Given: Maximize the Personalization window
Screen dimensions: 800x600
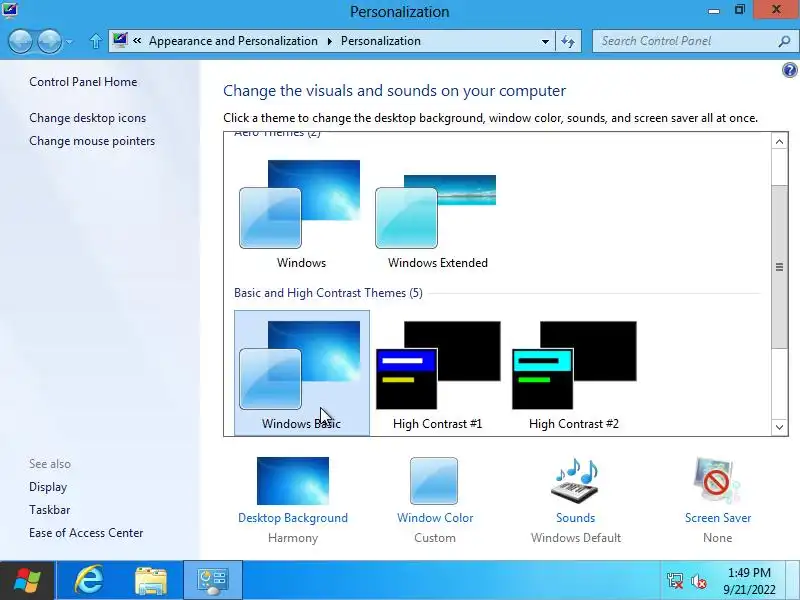Looking at the screenshot, I should click(740, 10).
